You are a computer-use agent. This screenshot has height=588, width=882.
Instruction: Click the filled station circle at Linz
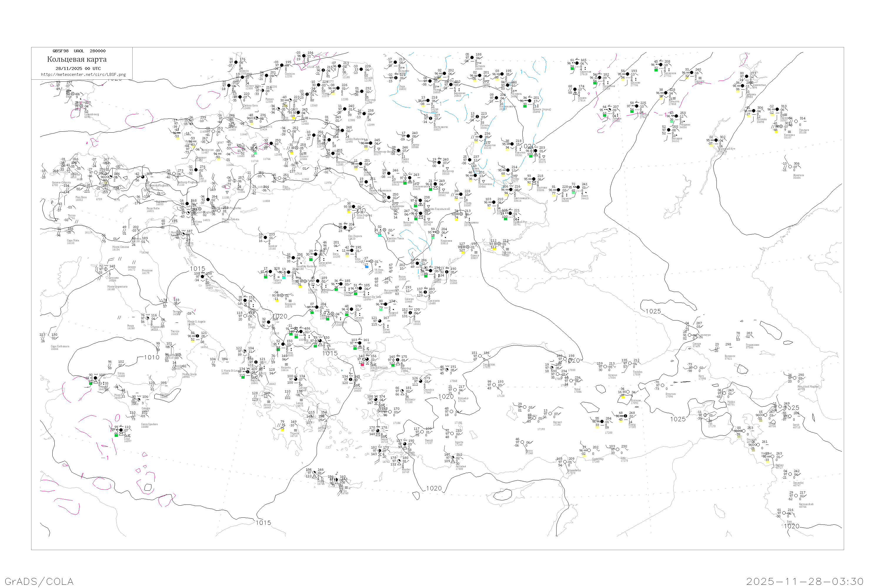point(196,170)
